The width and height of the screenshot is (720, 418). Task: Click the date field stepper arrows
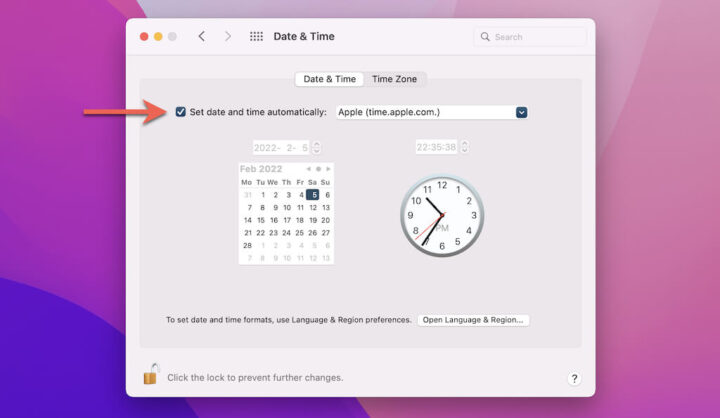(x=316, y=147)
